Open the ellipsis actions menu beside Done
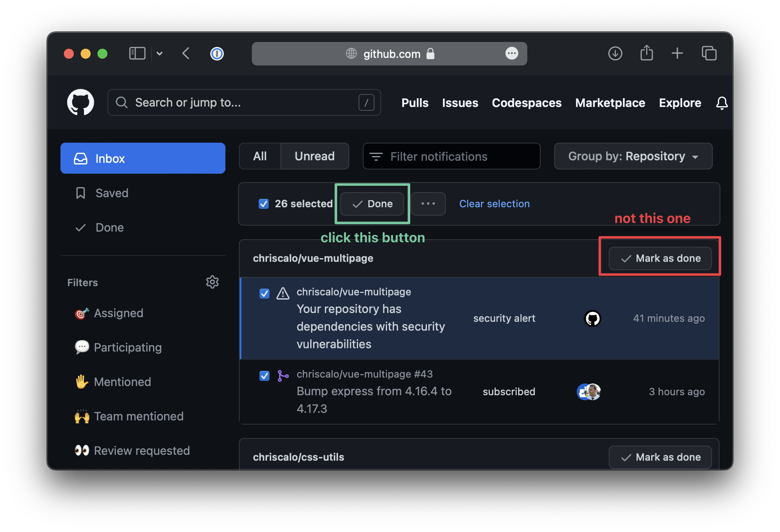This screenshot has width=780, height=532. click(428, 204)
